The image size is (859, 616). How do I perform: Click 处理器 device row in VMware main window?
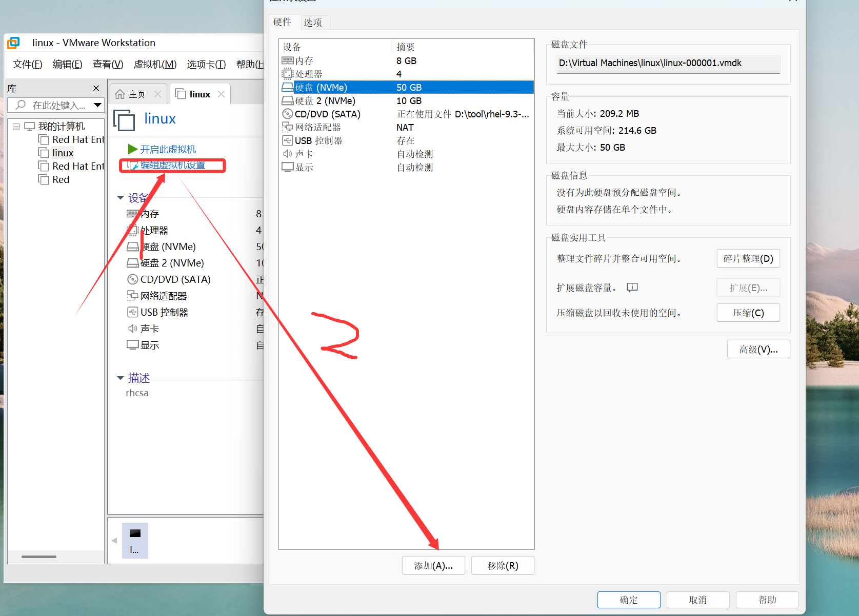[x=195, y=230]
